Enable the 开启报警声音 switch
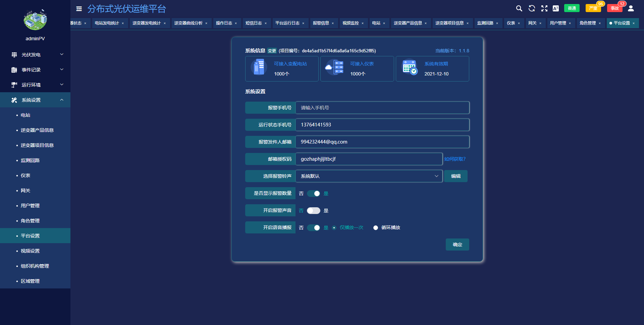This screenshot has height=325, width=644. (314, 211)
